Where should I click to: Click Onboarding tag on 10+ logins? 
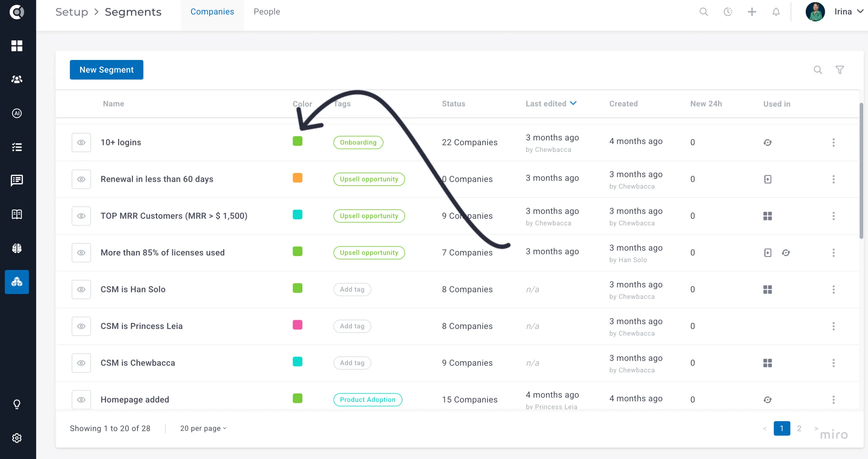click(358, 142)
